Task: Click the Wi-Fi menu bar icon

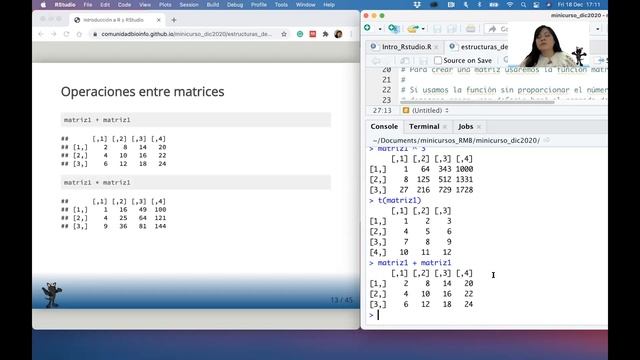Action: click(x=510, y=5)
